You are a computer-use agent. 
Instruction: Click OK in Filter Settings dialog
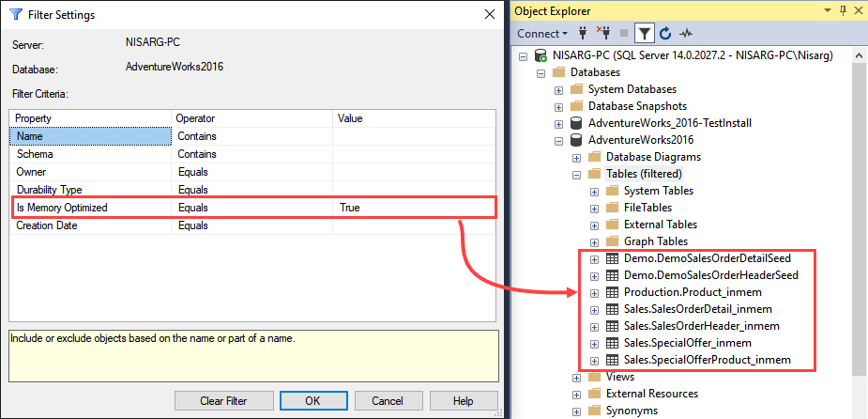click(x=313, y=401)
